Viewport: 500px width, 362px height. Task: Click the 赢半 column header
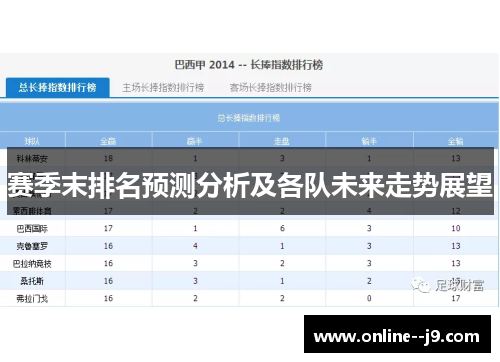click(195, 141)
